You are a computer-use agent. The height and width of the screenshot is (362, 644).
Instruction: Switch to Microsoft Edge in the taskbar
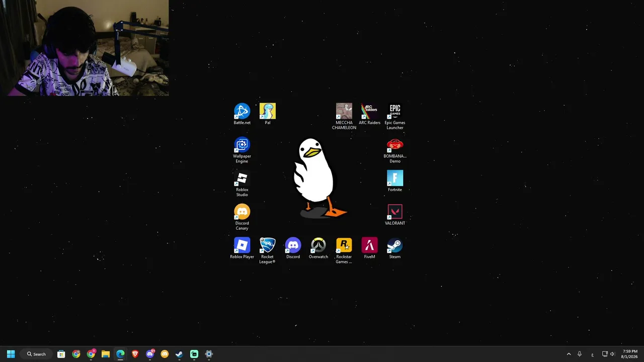point(120,354)
